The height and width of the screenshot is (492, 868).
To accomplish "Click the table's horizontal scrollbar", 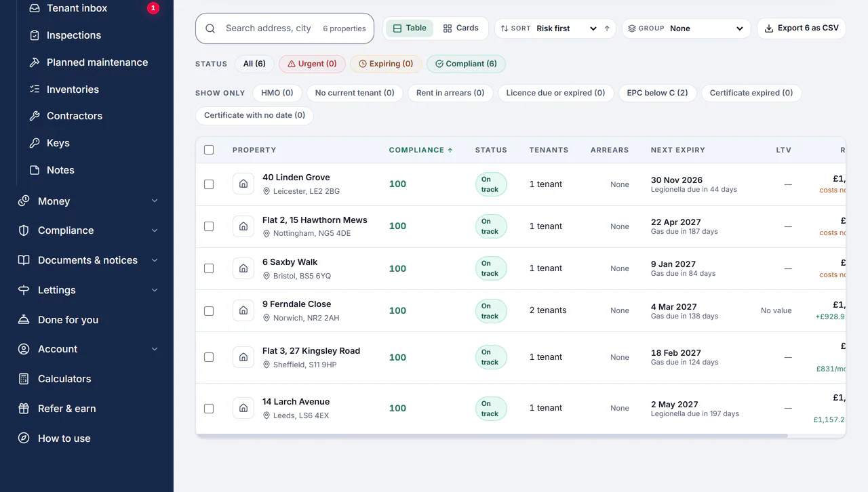I will (492, 436).
